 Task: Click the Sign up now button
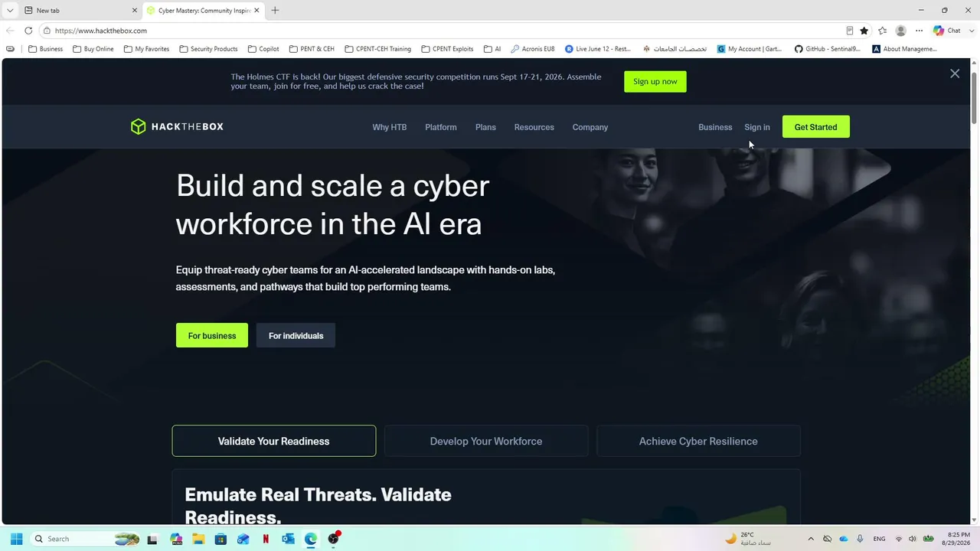655,81
